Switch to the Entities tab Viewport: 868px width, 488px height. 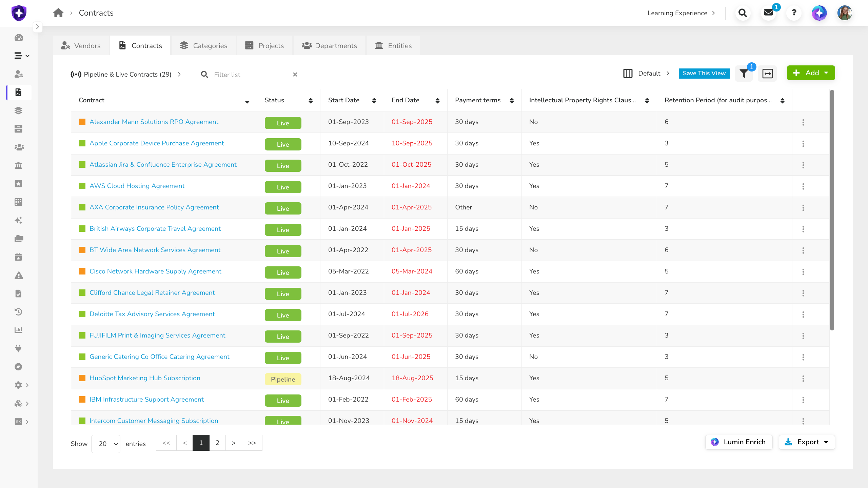pos(393,45)
